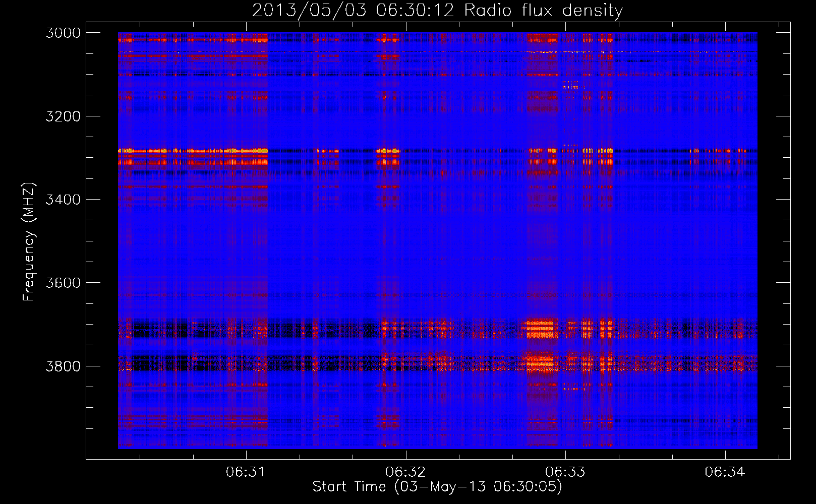
Task: Click the 3600 frequency tick label
Action: click(x=63, y=283)
